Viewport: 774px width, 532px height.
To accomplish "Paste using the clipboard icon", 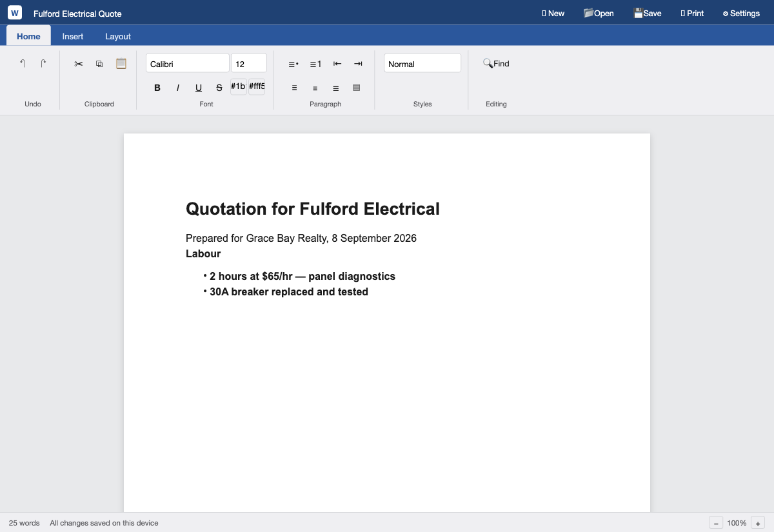I will click(x=121, y=63).
